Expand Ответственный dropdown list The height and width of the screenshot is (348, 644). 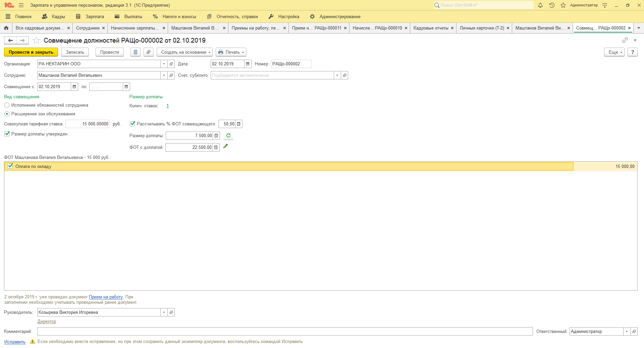(x=627, y=331)
